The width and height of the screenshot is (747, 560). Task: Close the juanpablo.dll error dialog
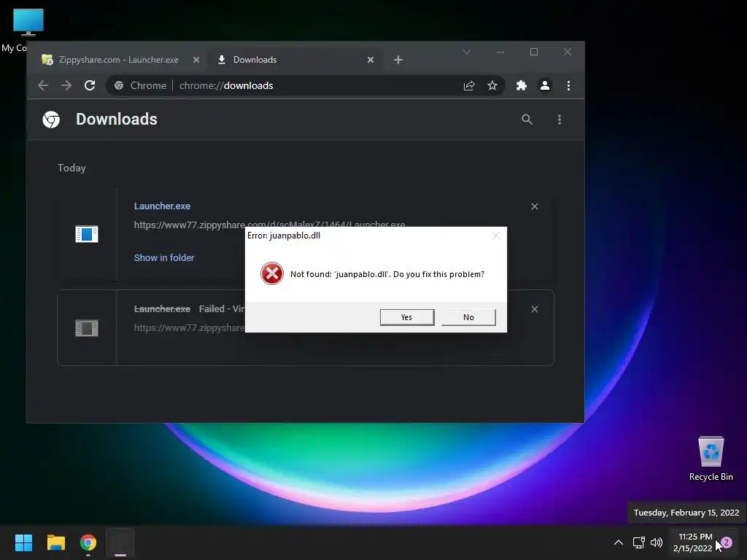495,236
